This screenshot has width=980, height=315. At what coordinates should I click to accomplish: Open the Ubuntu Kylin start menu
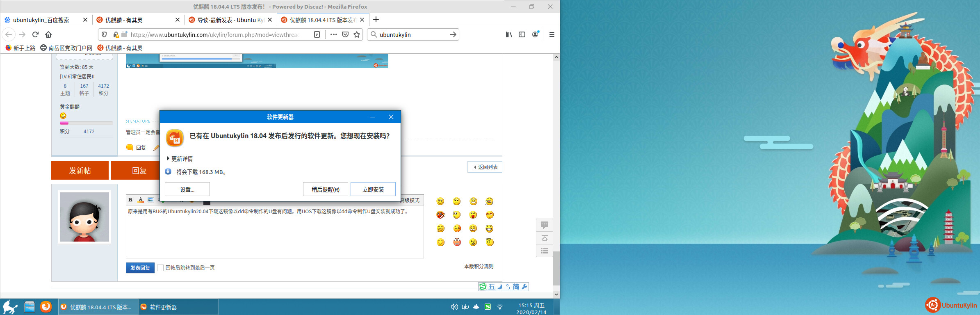click(10, 307)
